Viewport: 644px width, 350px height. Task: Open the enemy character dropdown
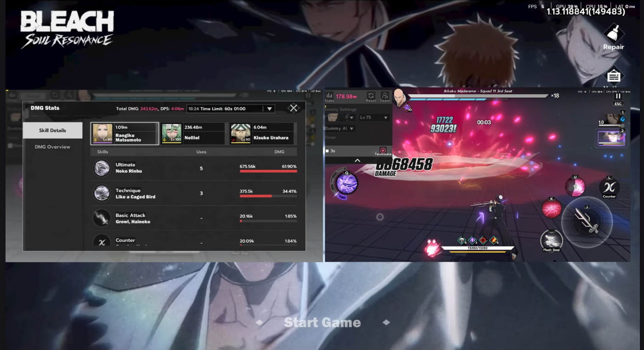pyautogui.click(x=340, y=117)
